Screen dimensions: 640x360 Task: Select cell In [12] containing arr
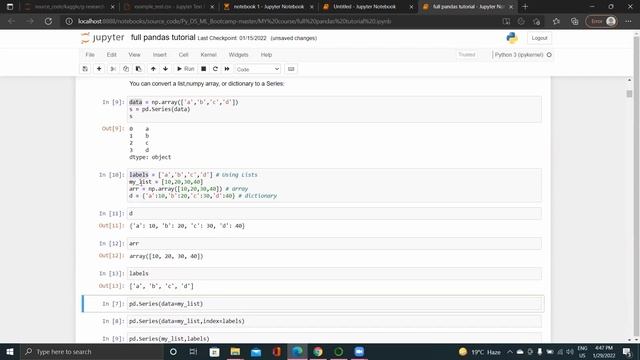coord(334,244)
